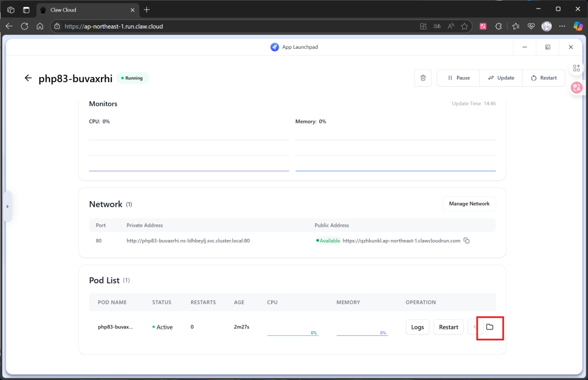Add page to favorites with star icon

click(465, 26)
